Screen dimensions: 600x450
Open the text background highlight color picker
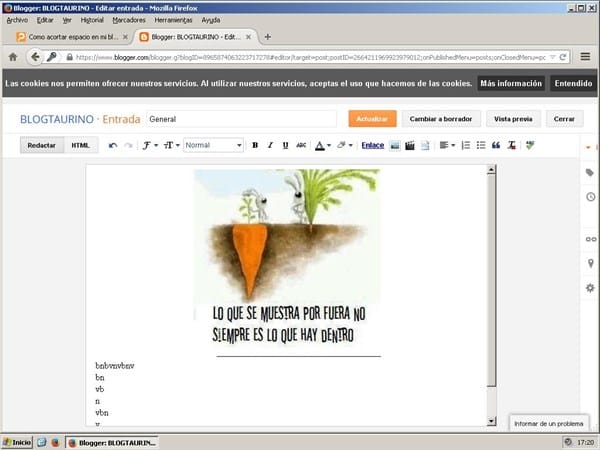pyautogui.click(x=344, y=145)
